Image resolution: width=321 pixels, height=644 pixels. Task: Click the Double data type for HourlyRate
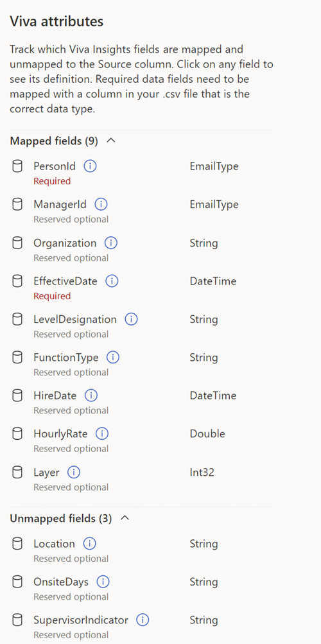click(x=207, y=433)
